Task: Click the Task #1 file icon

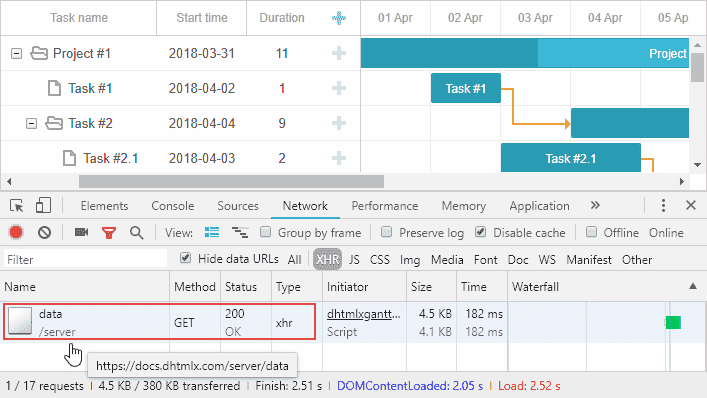Action: tap(54, 88)
